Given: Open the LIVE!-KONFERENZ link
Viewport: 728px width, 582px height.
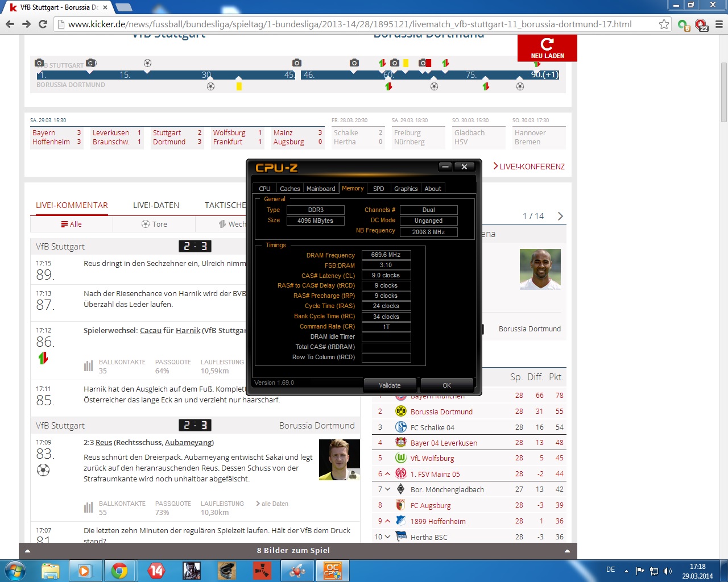Looking at the screenshot, I should [x=529, y=167].
